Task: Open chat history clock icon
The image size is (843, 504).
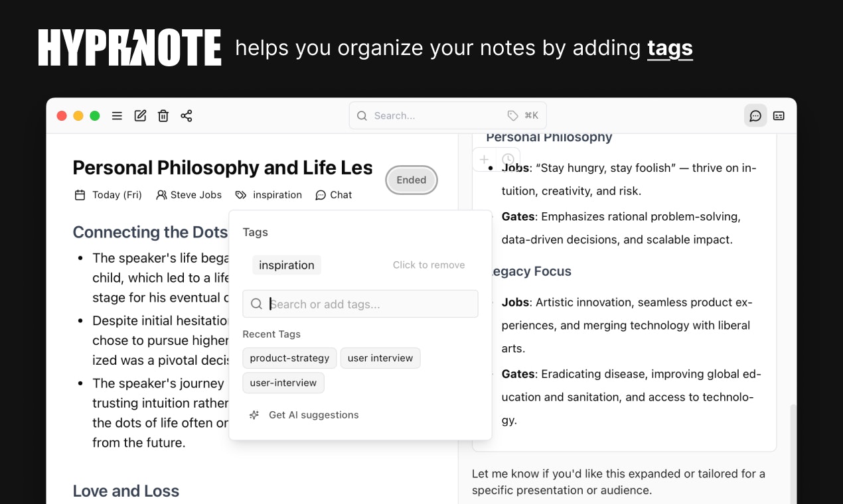Action: 508,159
